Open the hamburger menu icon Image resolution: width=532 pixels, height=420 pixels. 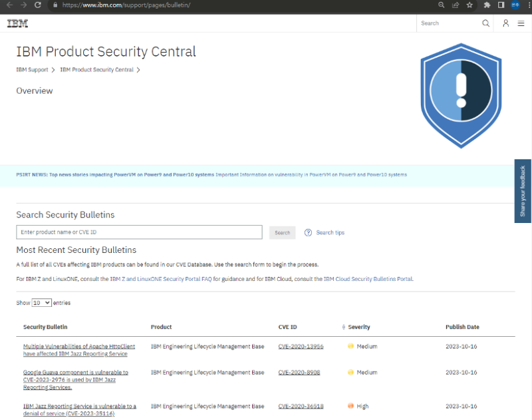[521, 23]
